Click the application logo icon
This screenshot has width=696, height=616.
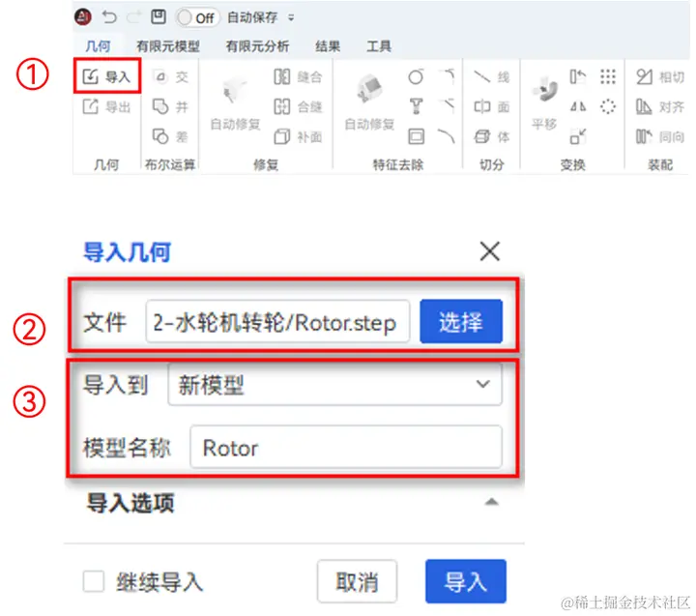(x=83, y=17)
